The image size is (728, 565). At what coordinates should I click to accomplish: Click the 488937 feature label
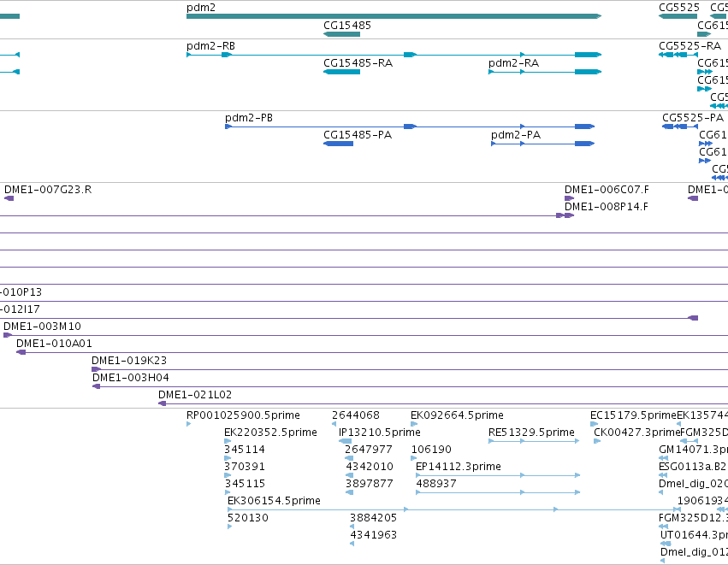(436, 484)
